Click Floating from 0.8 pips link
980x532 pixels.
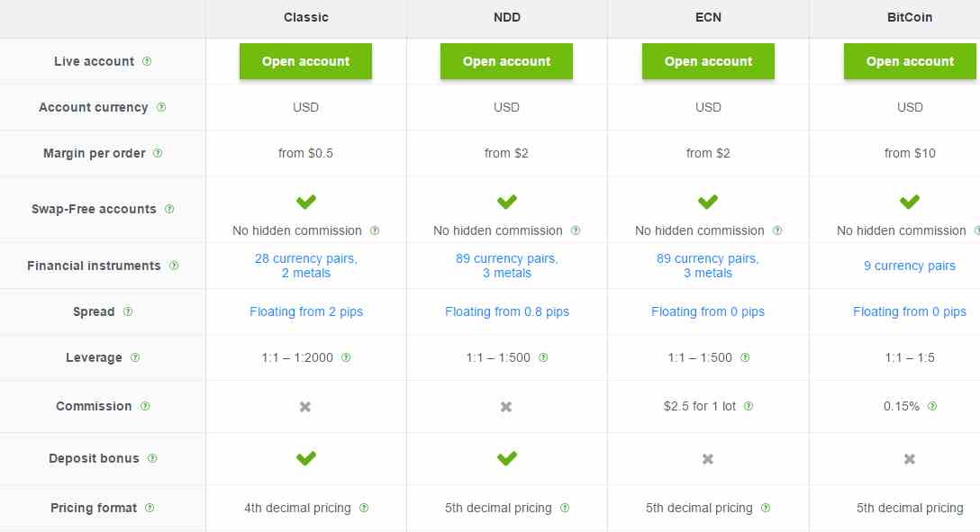point(507,311)
